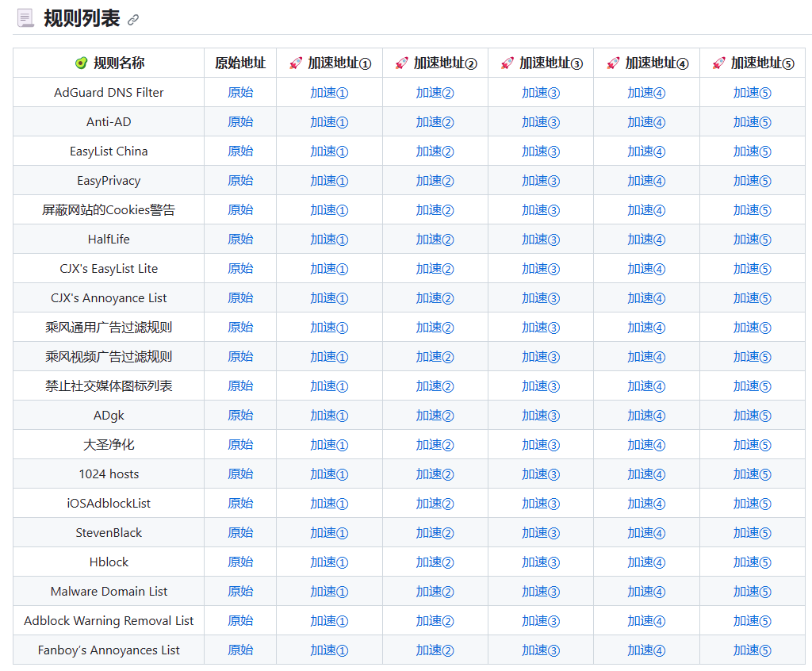Open 加速④ link for CJX's Annoyance List
This screenshot has width=812, height=671.
click(x=646, y=298)
